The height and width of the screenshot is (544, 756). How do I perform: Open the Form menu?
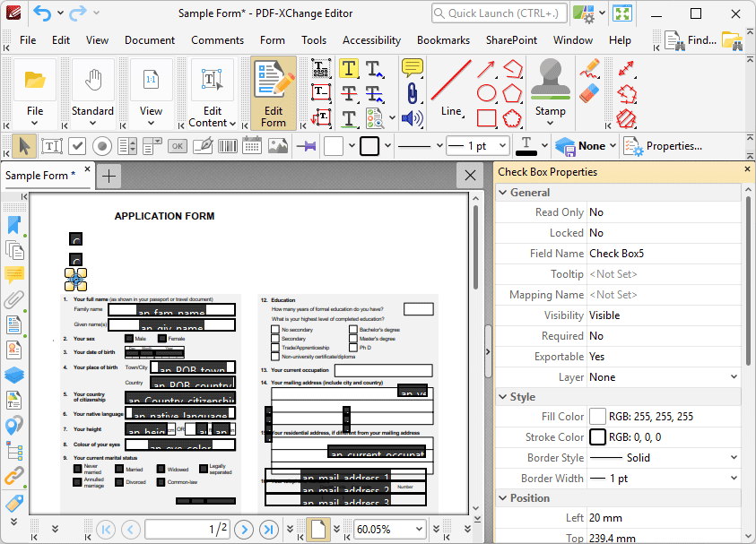273,40
